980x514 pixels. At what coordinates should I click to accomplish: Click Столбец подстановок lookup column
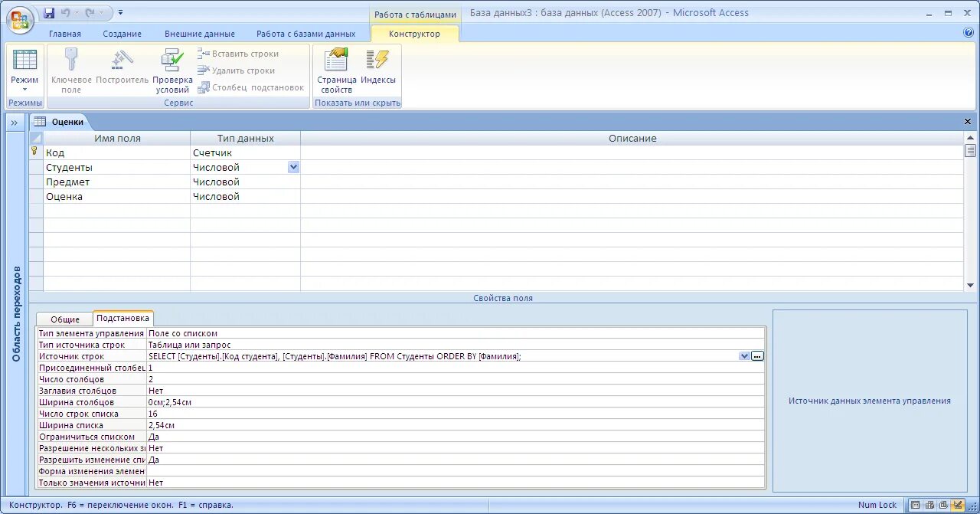coord(252,87)
